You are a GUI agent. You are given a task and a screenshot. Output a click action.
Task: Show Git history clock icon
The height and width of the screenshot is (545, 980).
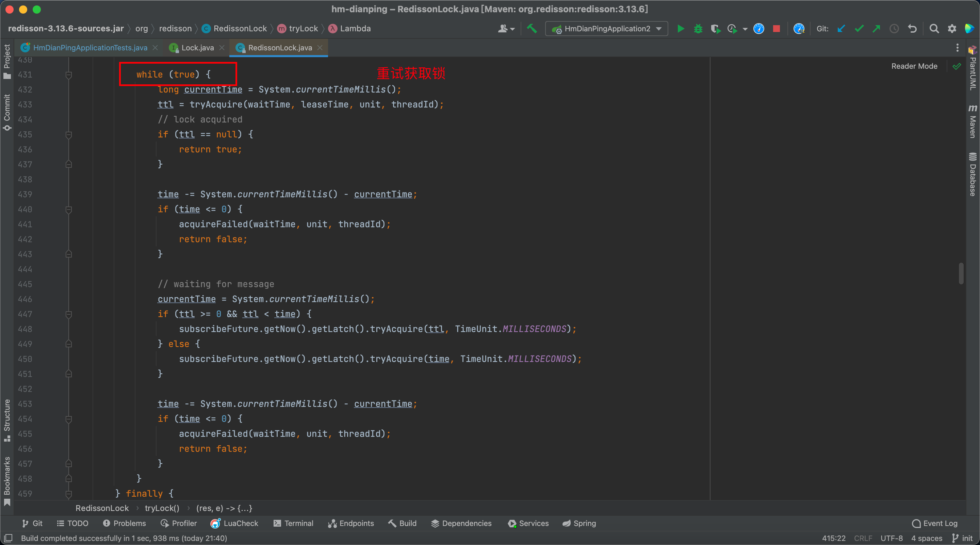pyautogui.click(x=894, y=29)
